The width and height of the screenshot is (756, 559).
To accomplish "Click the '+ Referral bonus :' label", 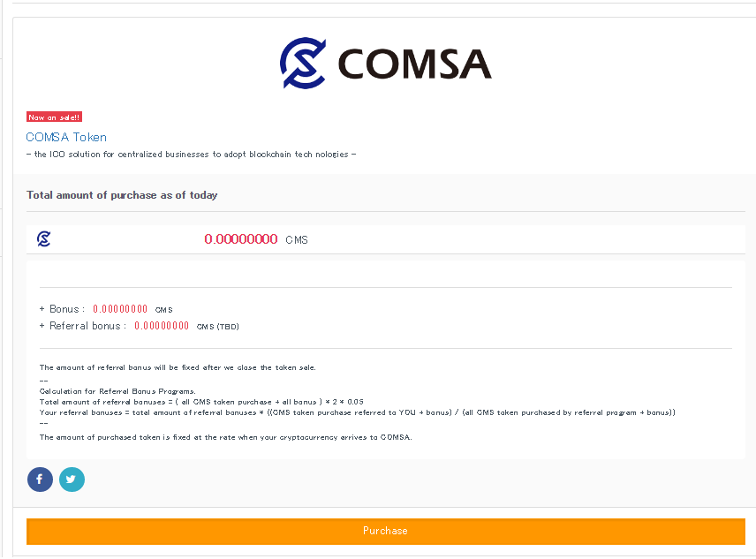I will [83, 326].
